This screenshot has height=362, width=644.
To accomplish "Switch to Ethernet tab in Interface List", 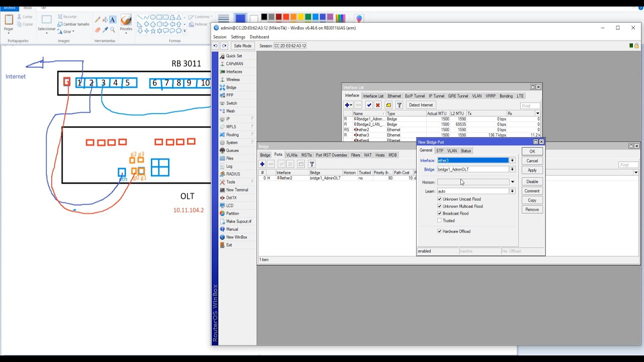I will tap(394, 96).
